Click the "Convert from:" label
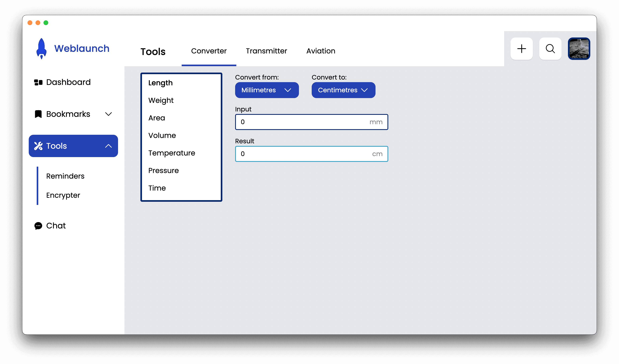The image size is (619, 364). [257, 77]
